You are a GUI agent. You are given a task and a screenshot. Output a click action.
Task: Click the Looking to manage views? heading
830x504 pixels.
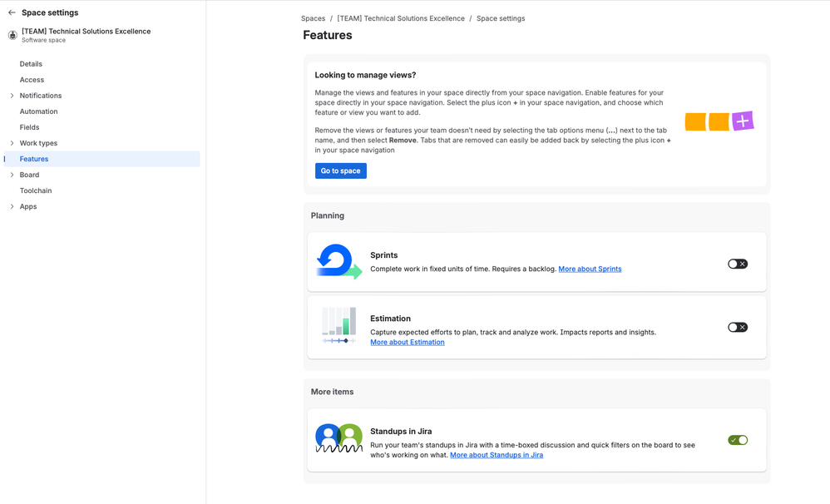365,75
